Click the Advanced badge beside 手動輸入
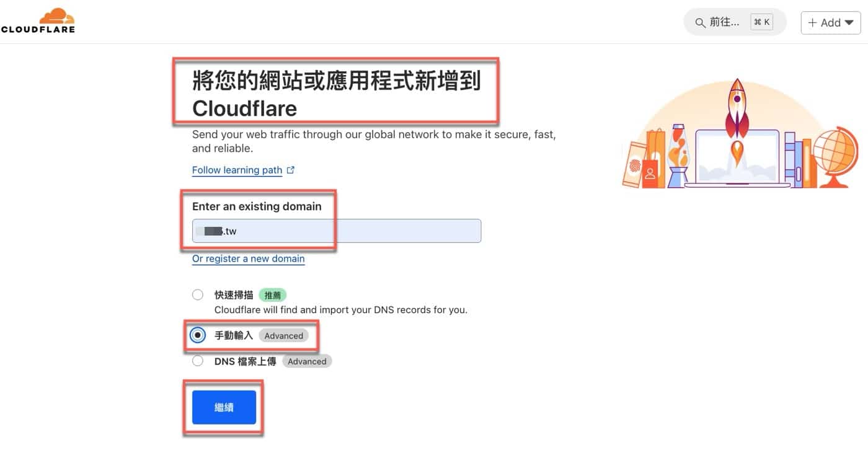 [x=283, y=335]
